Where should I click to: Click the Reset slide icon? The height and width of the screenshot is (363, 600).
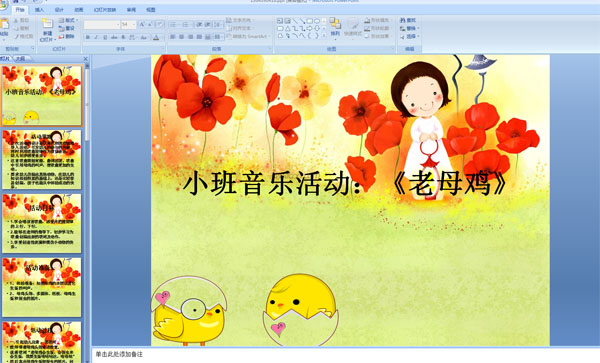pyautogui.click(x=67, y=28)
